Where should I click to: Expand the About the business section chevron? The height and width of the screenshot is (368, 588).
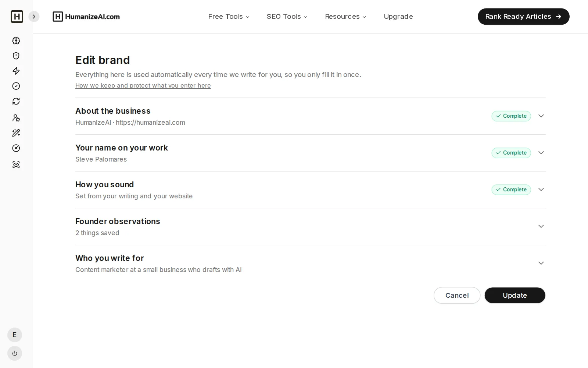click(x=541, y=116)
